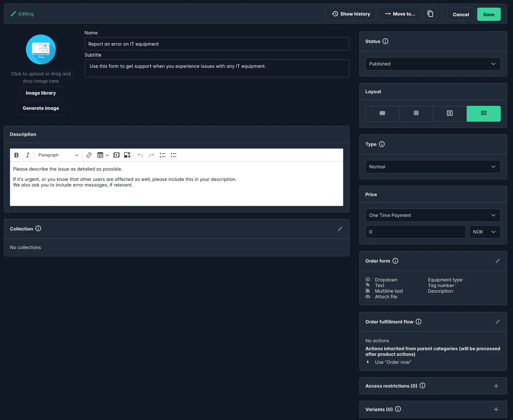Viewport: 513px width, 420px height.
Task: Open the Move to... menu
Action: coord(400,14)
